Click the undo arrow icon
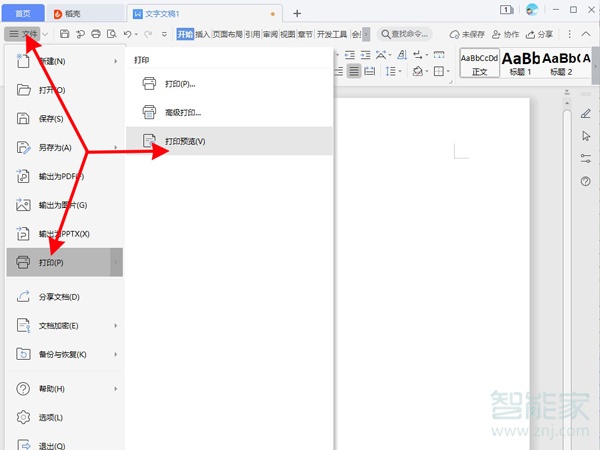The height and width of the screenshot is (450, 600). coord(128,34)
